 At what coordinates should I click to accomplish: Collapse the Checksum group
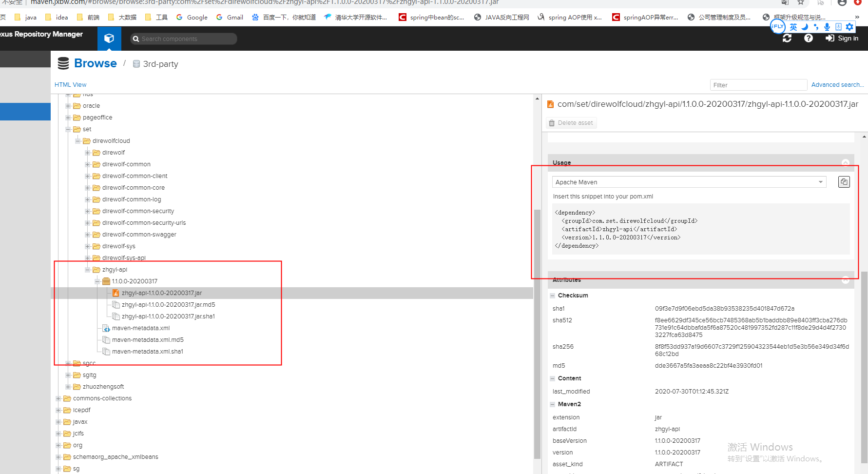pos(553,296)
